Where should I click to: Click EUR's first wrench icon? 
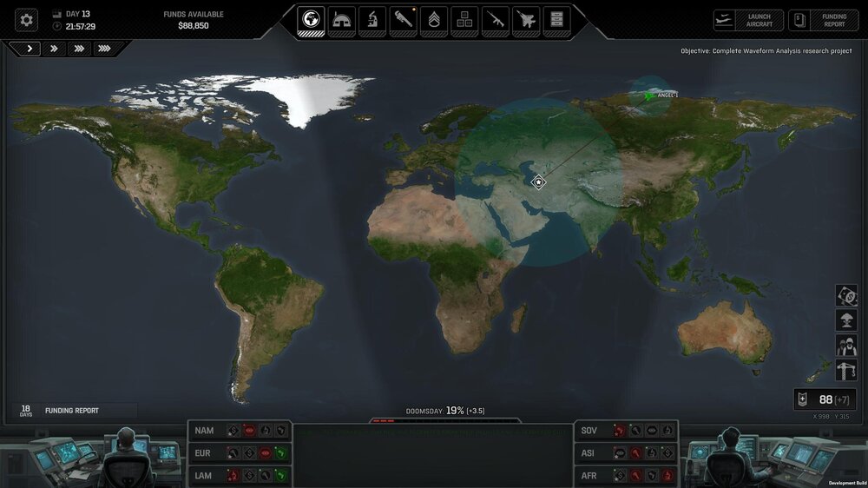click(233, 453)
